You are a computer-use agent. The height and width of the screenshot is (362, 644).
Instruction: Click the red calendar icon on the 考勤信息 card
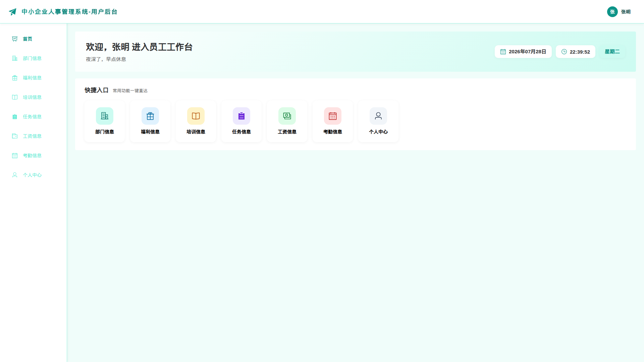coord(333,116)
